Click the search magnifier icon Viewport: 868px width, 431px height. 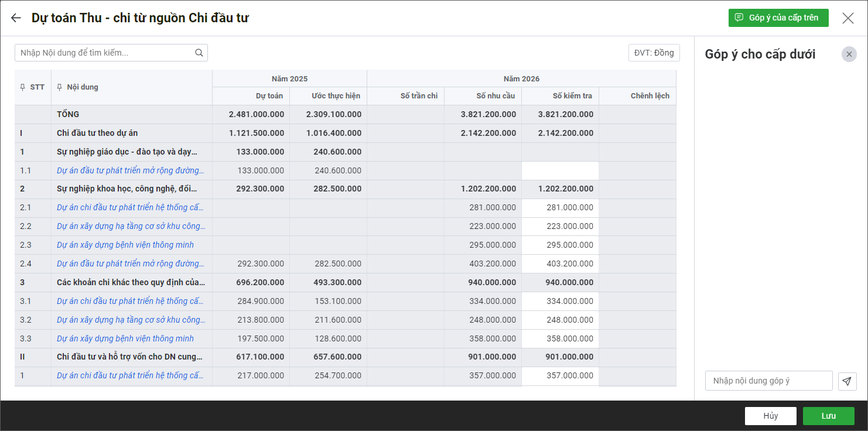199,53
